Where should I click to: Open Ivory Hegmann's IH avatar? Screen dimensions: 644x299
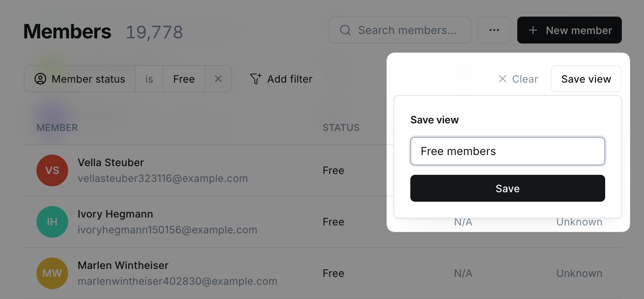[x=52, y=222]
